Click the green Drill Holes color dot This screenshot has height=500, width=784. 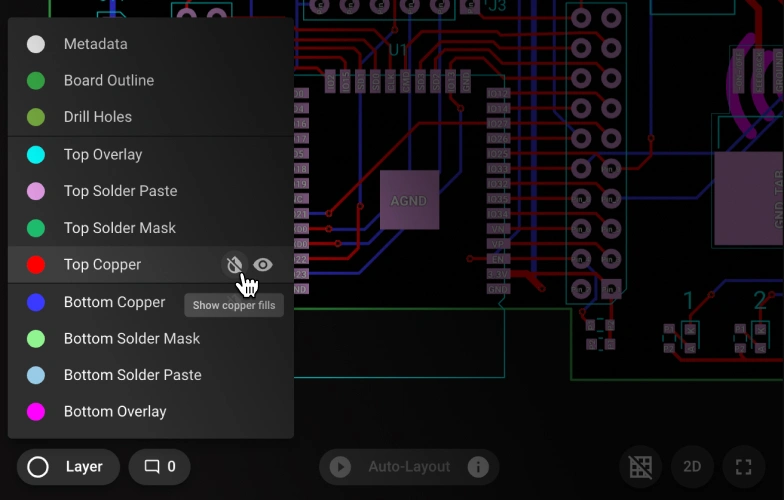tap(36, 117)
